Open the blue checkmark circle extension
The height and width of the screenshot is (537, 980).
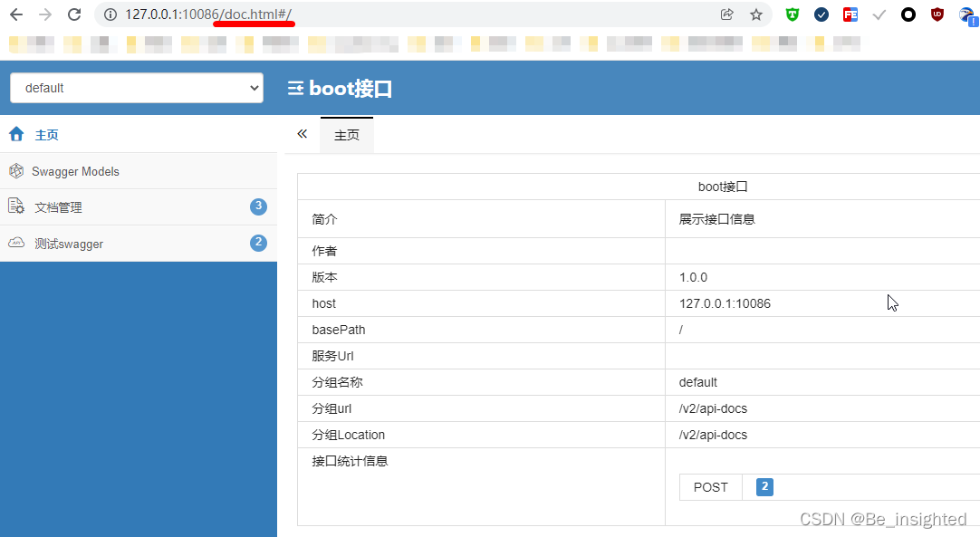[821, 14]
